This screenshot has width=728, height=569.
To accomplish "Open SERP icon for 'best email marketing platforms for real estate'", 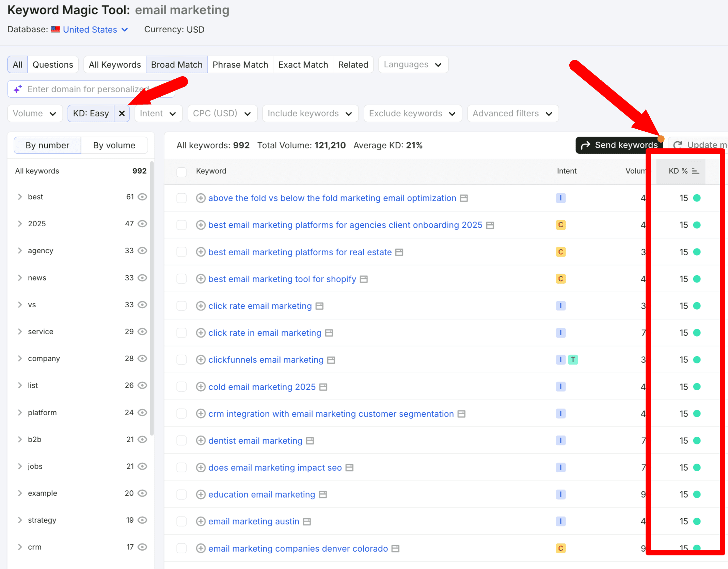I will [399, 252].
